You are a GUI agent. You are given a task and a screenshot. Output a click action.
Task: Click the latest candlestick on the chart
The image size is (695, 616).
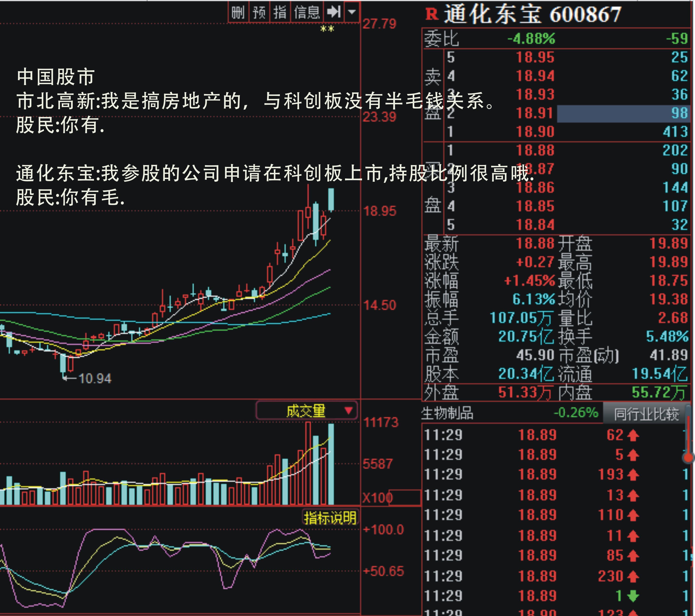[x=331, y=200]
